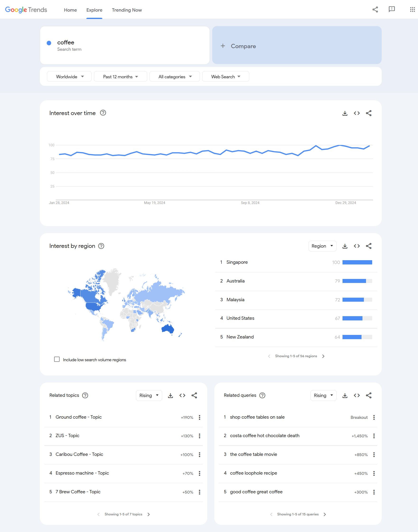Click the Google Trends logo
The height and width of the screenshot is (532, 418).
[x=26, y=10]
